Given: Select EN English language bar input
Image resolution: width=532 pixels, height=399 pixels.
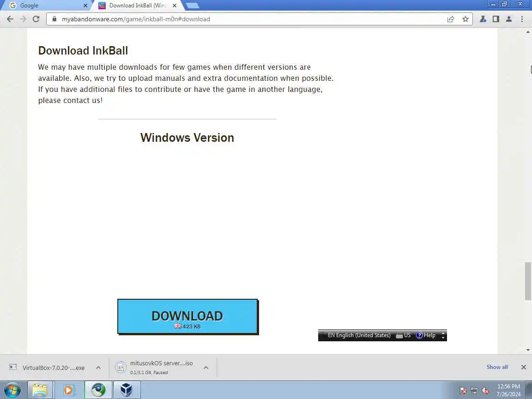Looking at the screenshot, I should pyautogui.click(x=359, y=335).
